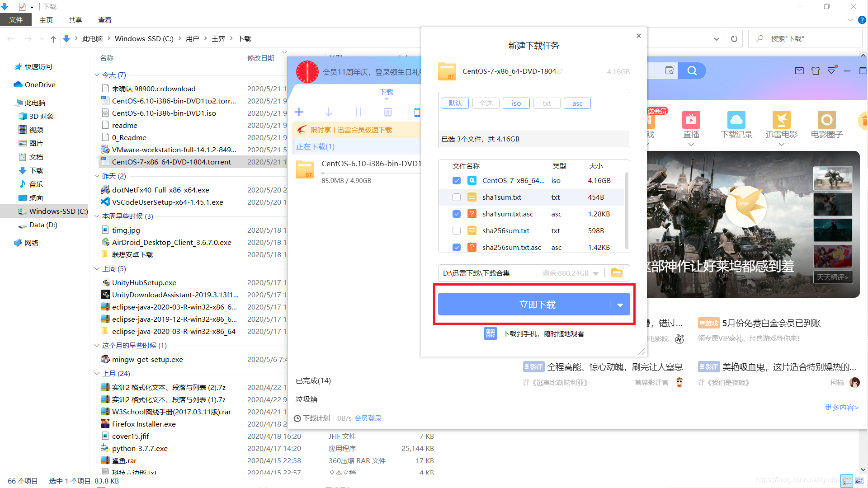Select Data (D:) drive in sidebar
868x488 pixels.
(38, 225)
